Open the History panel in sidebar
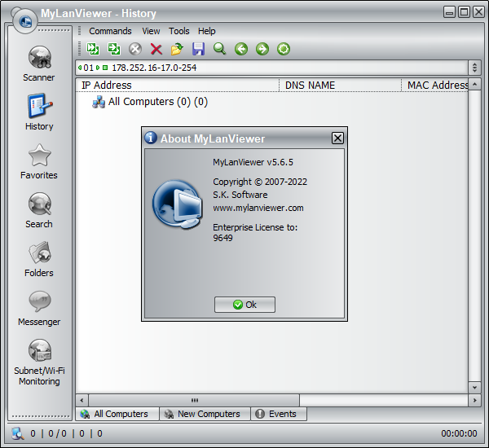This screenshot has height=448, width=489. click(39, 112)
